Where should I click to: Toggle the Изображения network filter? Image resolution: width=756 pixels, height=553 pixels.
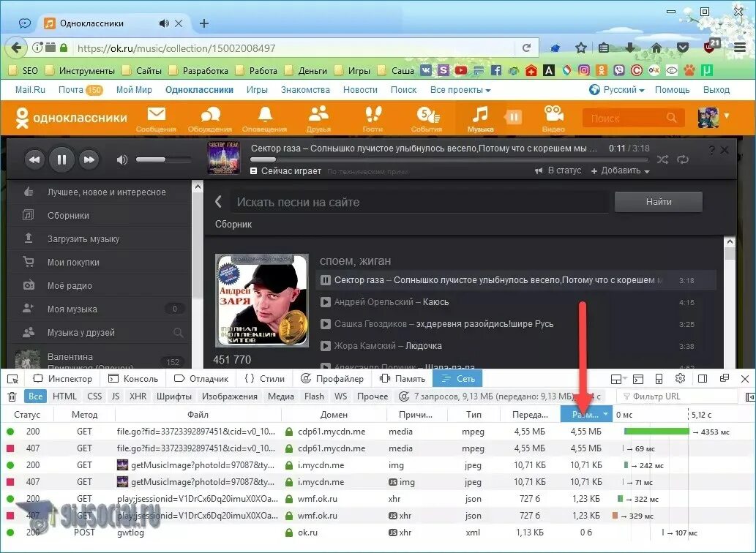[230, 396]
